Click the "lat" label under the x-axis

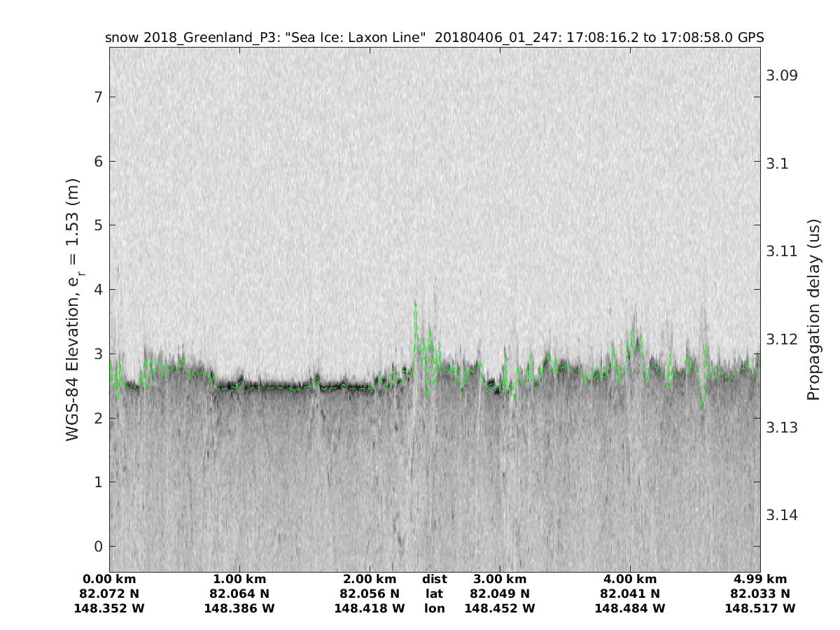coord(434,594)
